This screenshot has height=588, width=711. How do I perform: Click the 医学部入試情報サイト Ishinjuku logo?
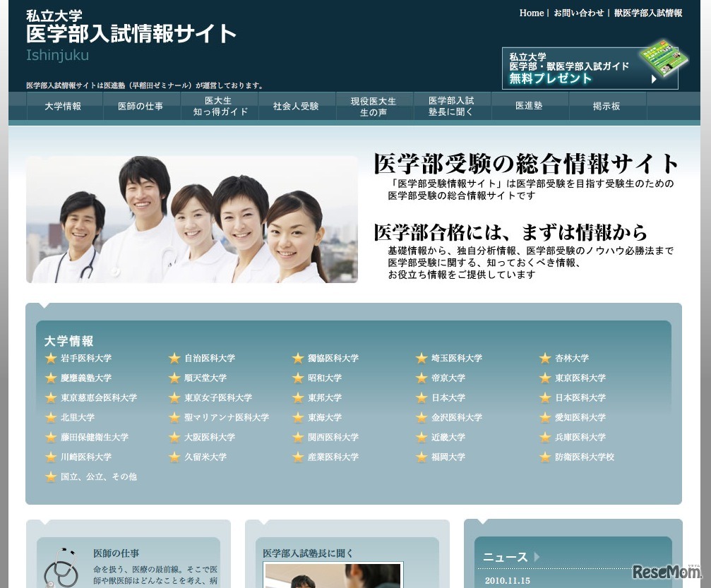tap(131, 32)
